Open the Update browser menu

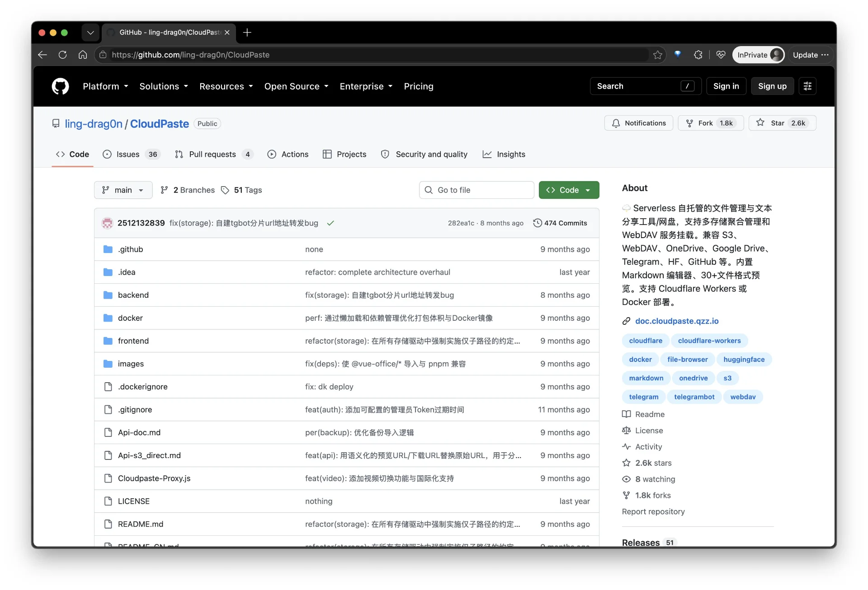pyautogui.click(x=810, y=55)
